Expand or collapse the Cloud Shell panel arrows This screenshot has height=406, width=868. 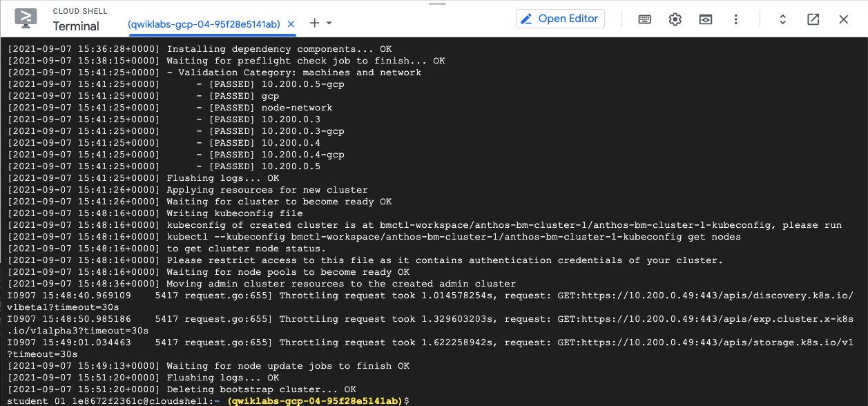coord(782,19)
